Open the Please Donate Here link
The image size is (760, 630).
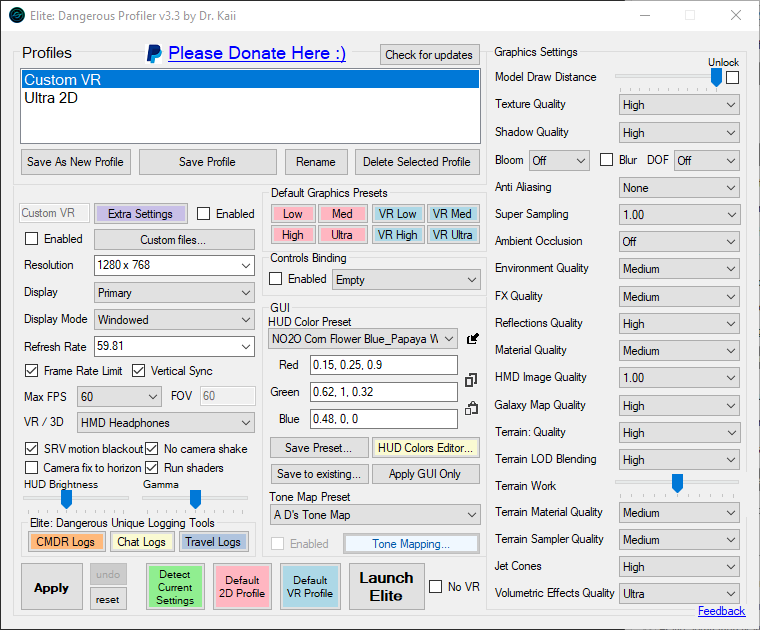coord(257,53)
